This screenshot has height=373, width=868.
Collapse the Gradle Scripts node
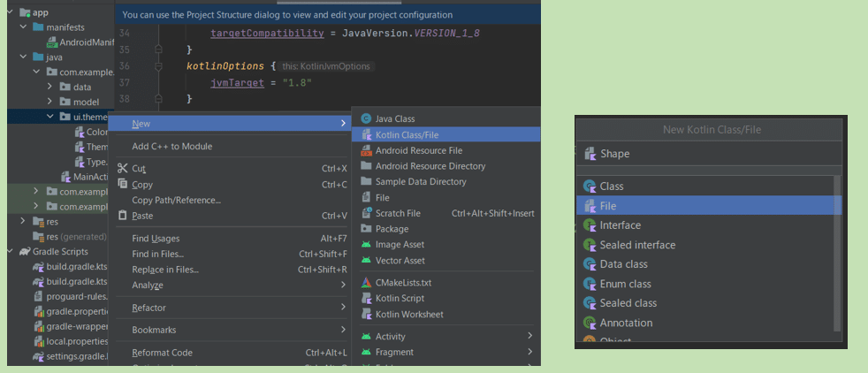tap(11, 252)
